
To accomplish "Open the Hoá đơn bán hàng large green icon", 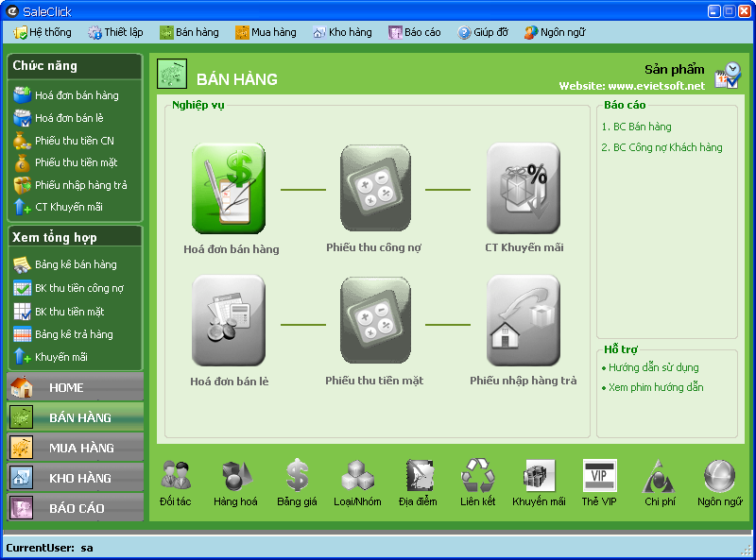I will (229, 189).
